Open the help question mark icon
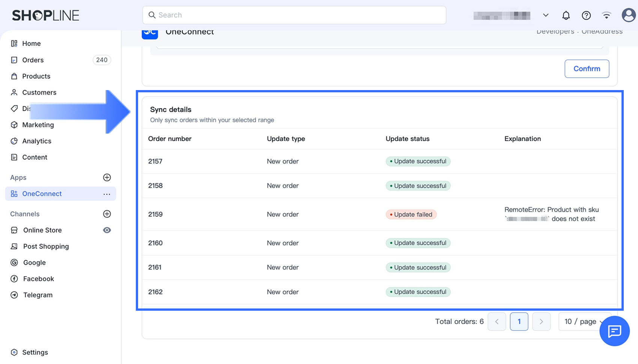Screen dimensions: 638x364 pos(586,15)
